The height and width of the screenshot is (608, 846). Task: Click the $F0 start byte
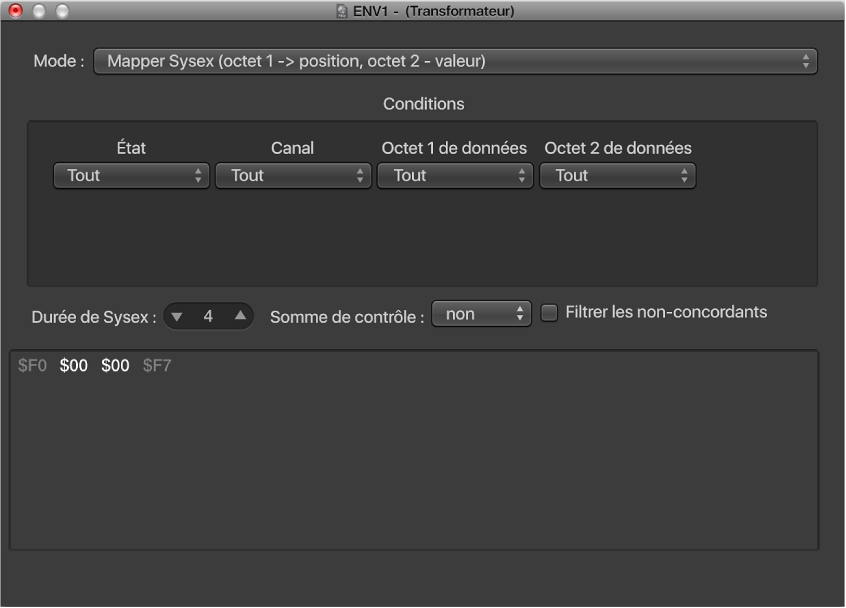[32, 366]
